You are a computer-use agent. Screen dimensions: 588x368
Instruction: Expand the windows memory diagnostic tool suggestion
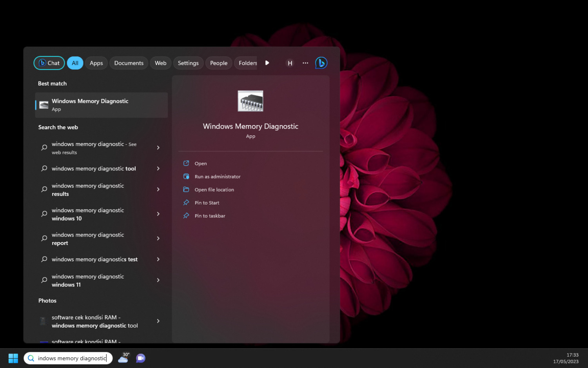tap(158, 168)
